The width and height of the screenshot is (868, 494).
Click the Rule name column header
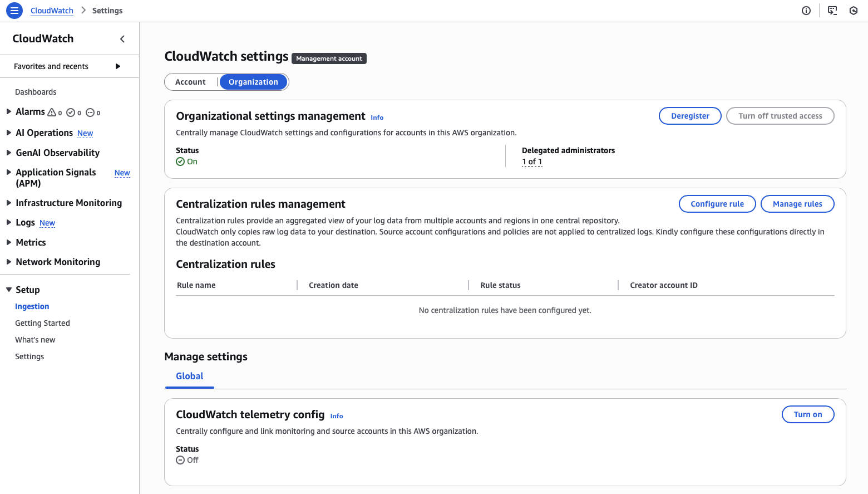pos(196,285)
